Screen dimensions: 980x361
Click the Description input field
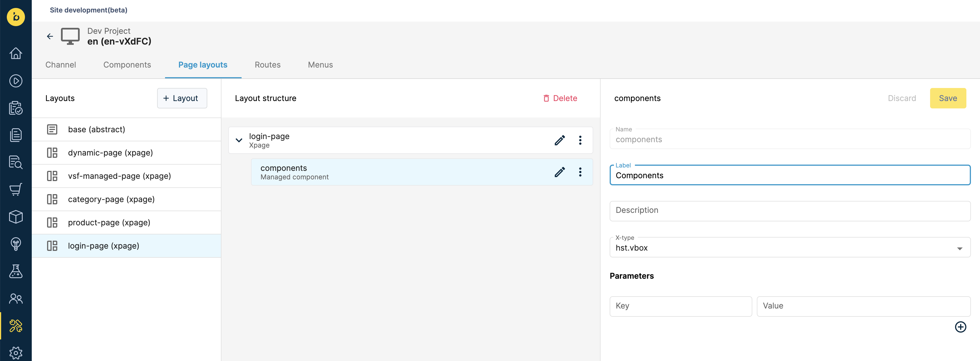coord(790,211)
